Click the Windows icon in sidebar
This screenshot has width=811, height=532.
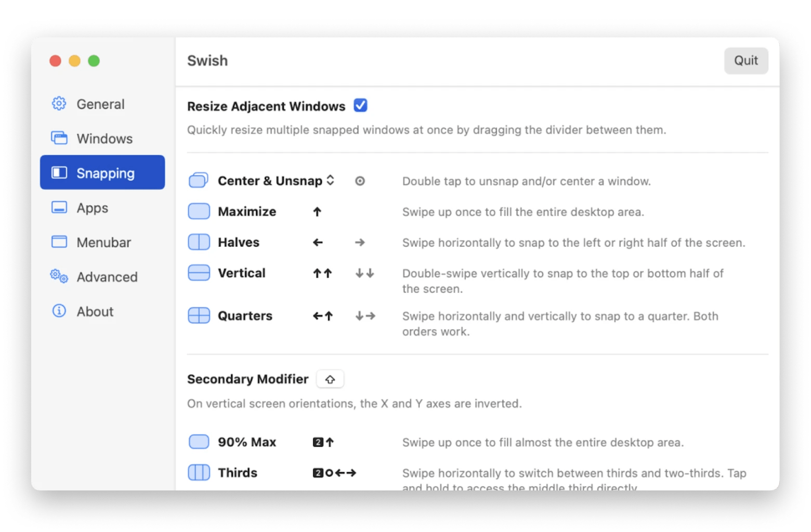[x=59, y=138]
